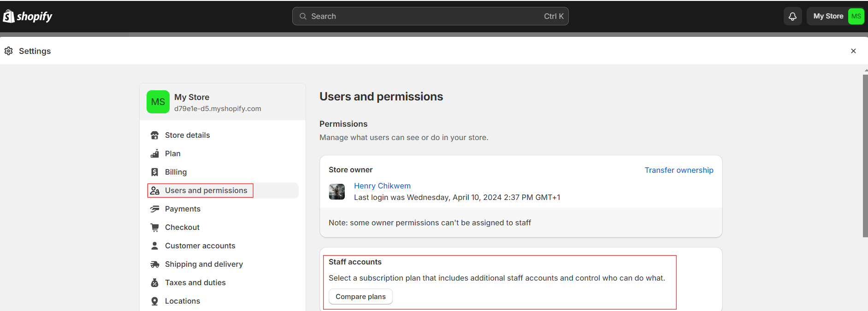Open the My Store account menu
Image resolution: width=868 pixels, height=311 pixels.
coord(835,16)
